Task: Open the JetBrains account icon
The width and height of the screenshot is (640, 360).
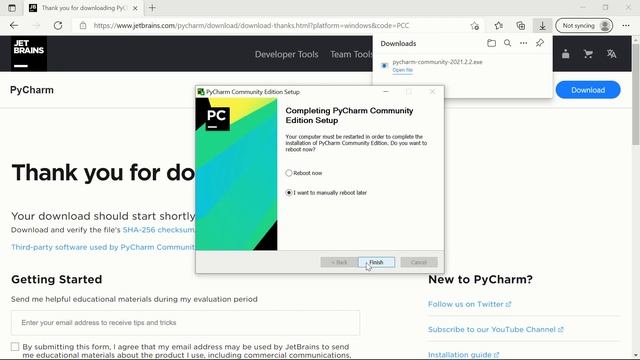Action: click(x=565, y=54)
